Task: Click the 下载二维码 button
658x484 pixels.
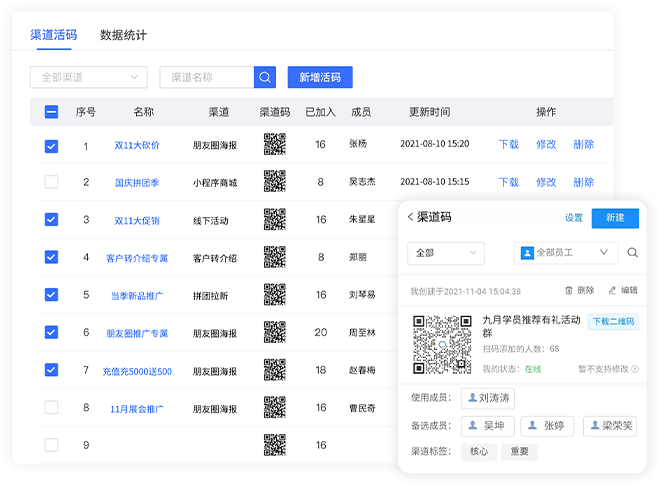Action: [x=612, y=322]
